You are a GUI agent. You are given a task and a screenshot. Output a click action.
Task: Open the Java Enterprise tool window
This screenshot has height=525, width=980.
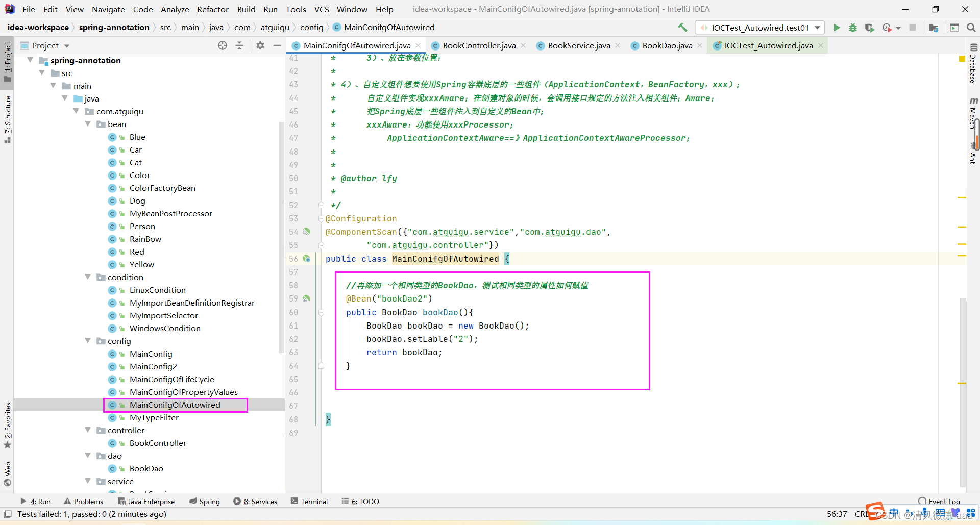pos(146,502)
